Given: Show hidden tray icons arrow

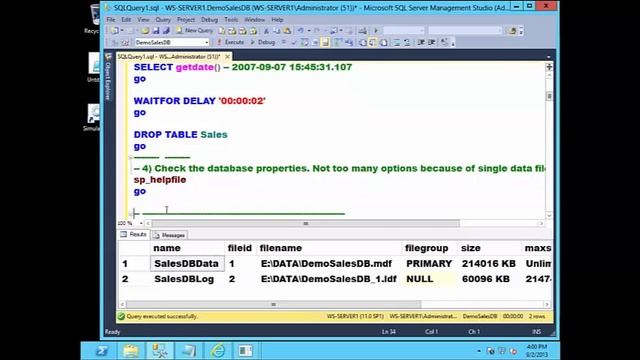Looking at the screenshot, I should 479,351.
